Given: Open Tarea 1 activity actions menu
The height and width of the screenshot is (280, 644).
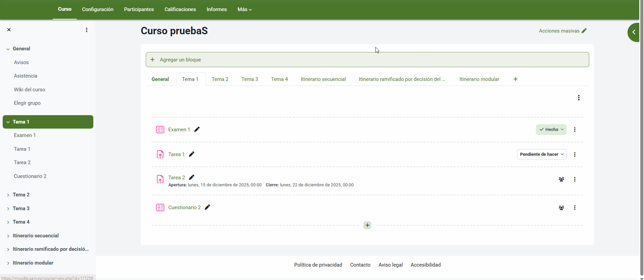Looking at the screenshot, I should [574, 154].
